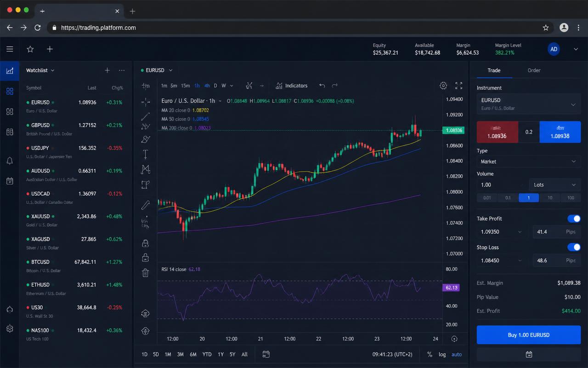Open more timeframes dropdown after W
Screen dimensions: 588x368
tap(232, 86)
